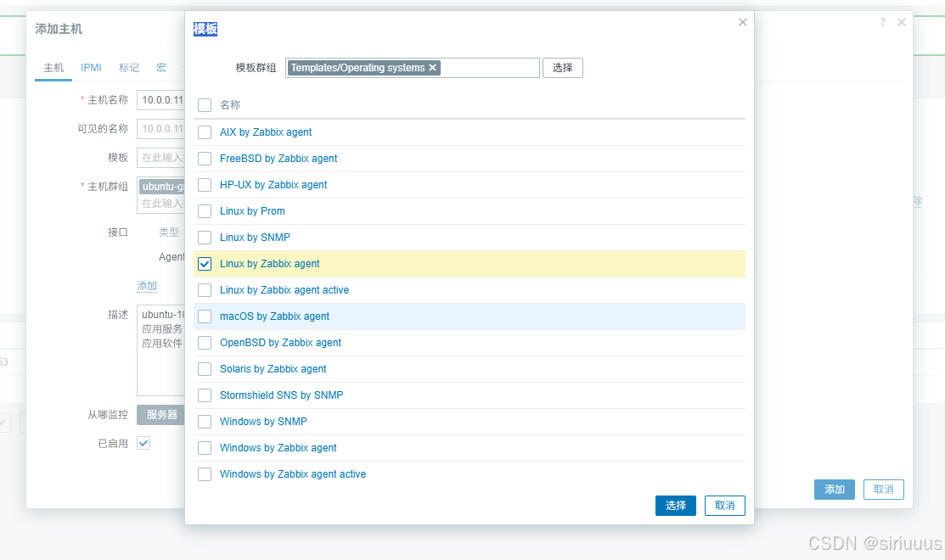Check the FreeBSD by Zabbix agent checkbox
The width and height of the screenshot is (945, 560).
[205, 159]
